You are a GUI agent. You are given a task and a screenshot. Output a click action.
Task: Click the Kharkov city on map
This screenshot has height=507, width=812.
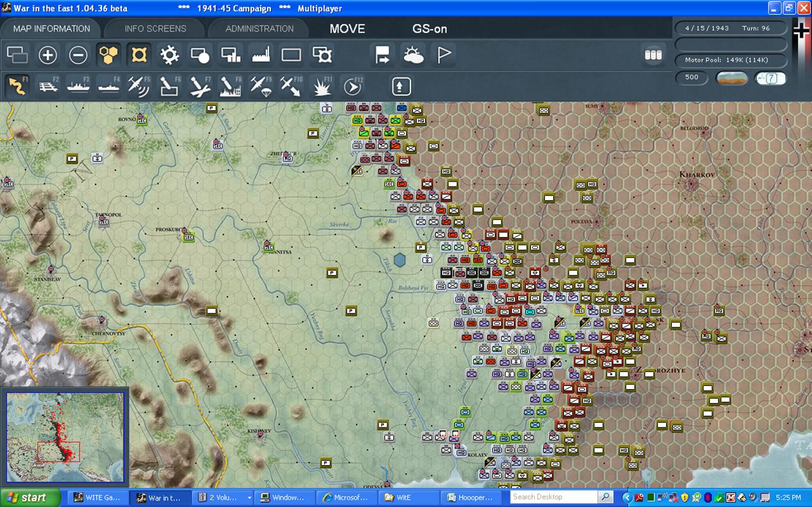coord(693,185)
